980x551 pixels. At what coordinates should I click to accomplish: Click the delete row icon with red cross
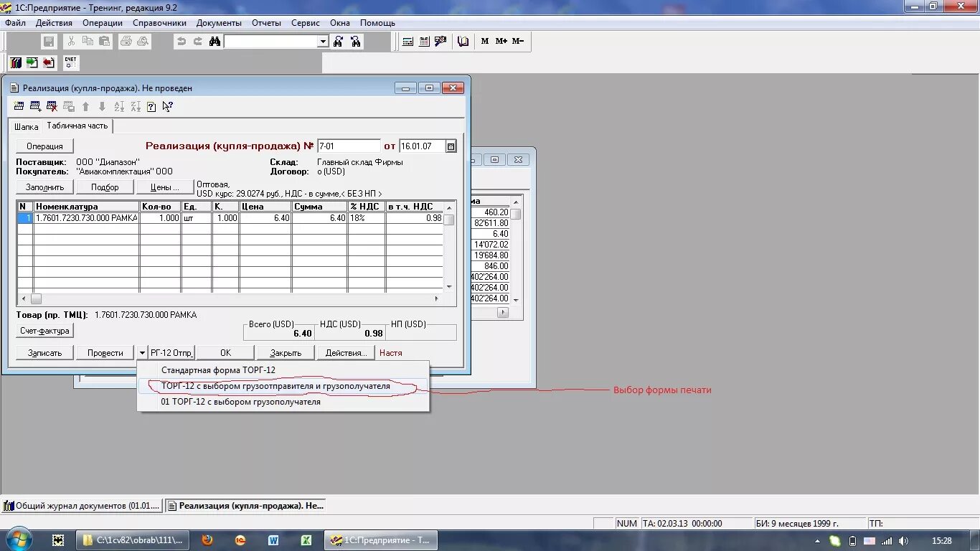[x=52, y=107]
